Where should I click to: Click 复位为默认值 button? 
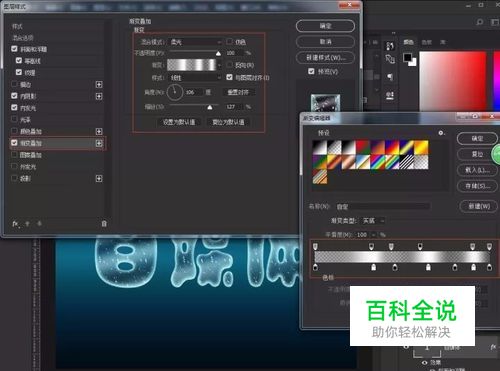pos(228,122)
